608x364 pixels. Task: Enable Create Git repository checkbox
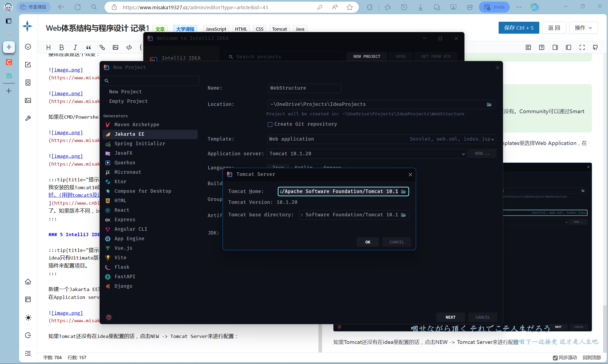click(x=270, y=124)
